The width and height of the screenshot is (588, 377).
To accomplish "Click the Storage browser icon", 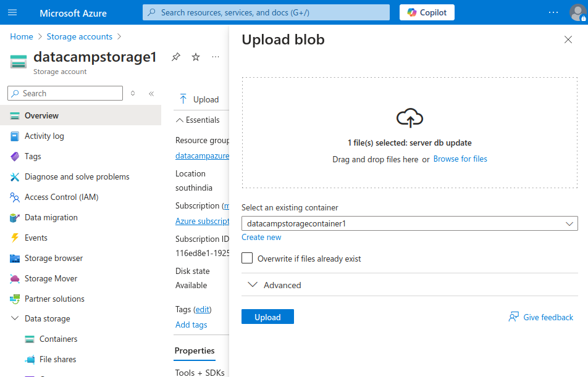I will [x=15, y=258].
